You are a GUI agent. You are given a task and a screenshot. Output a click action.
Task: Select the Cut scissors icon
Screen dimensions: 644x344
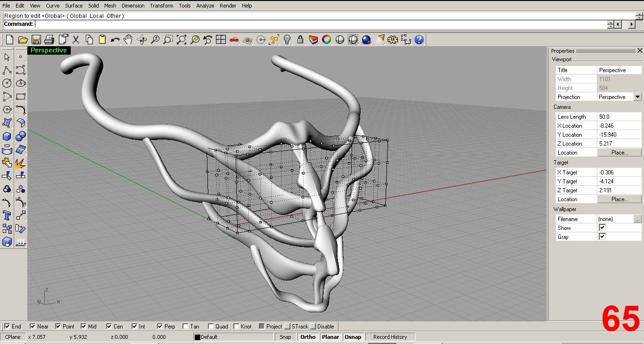tap(75, 40)
